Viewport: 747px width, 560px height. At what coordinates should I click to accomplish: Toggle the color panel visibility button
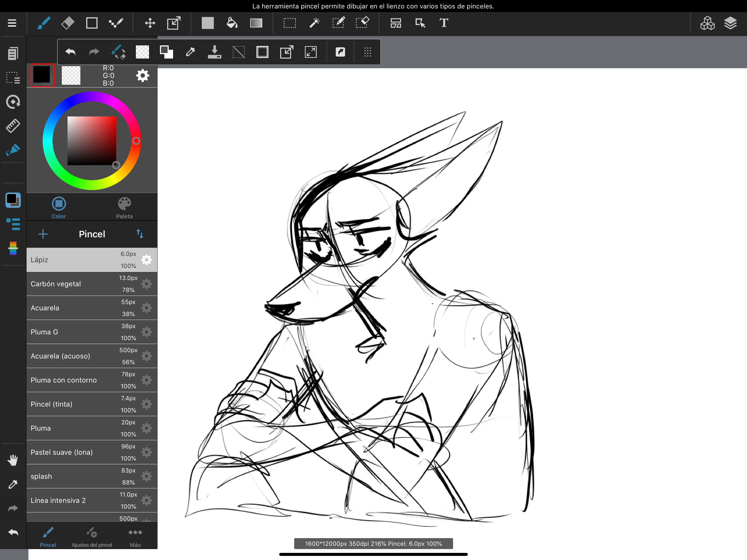click(13, 200)
